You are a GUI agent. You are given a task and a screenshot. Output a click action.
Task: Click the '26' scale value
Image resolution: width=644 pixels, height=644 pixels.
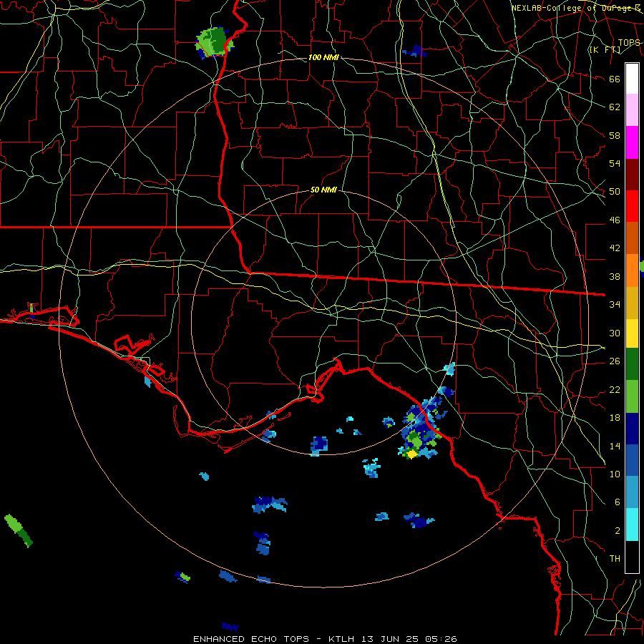[x=615, y=361]
